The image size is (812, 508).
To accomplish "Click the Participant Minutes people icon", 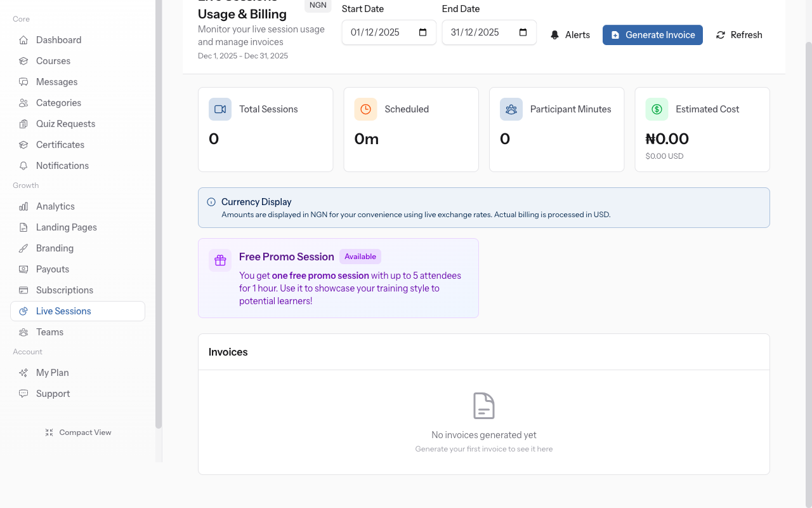I will point(511,109).
